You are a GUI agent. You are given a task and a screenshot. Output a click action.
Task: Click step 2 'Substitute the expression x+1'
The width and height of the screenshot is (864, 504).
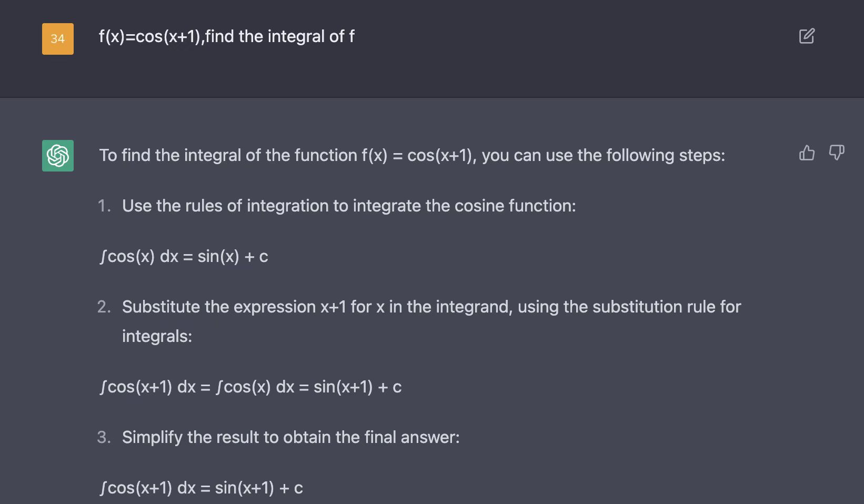coord(431,307)
